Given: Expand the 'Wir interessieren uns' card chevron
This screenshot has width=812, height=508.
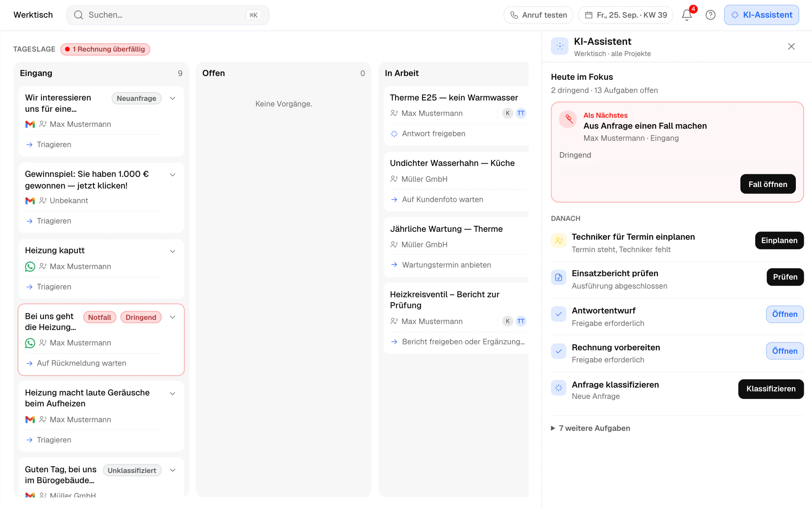Looking at the screenshot, I should (173, 98).
